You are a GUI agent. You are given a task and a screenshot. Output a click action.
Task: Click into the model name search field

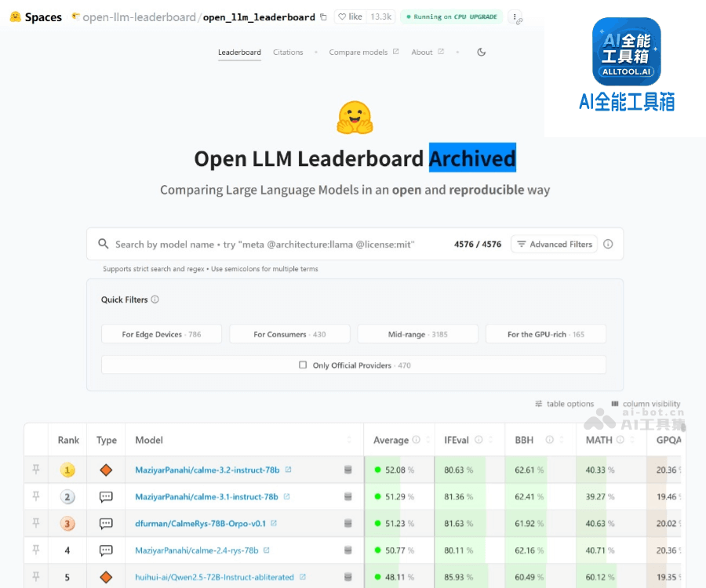point(265,244)
